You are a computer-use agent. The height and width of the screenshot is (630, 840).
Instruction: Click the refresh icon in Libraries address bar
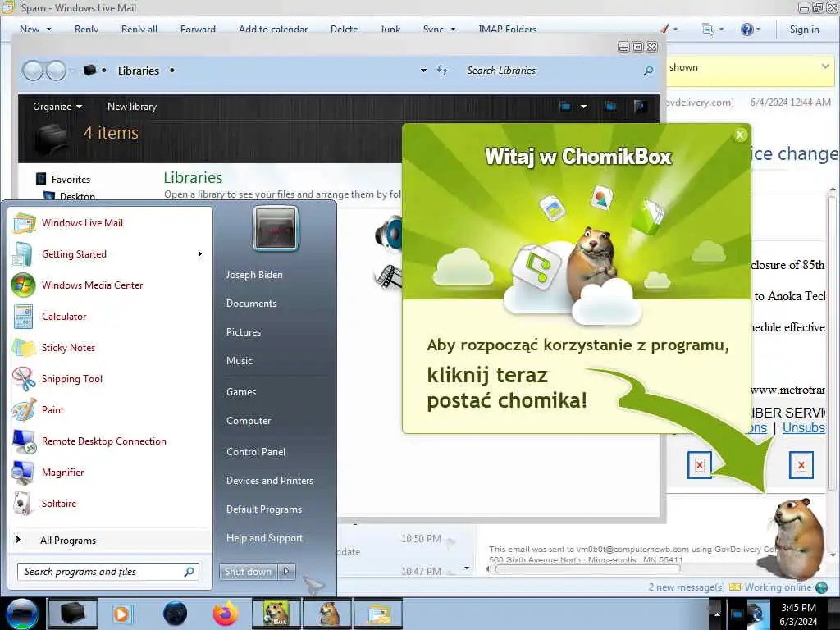tap(442, 71)
